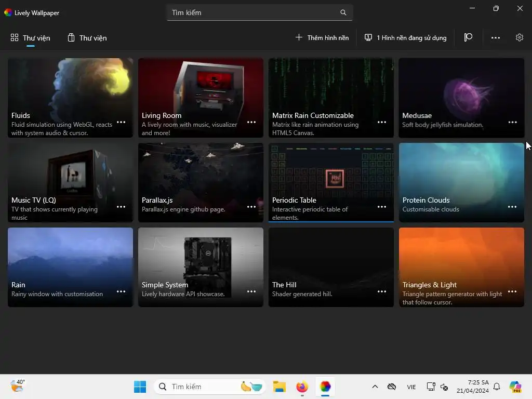Screen dimensions: 532x399
Task: Select the Triangles & Light thumbnail
Action: (461, 267)
